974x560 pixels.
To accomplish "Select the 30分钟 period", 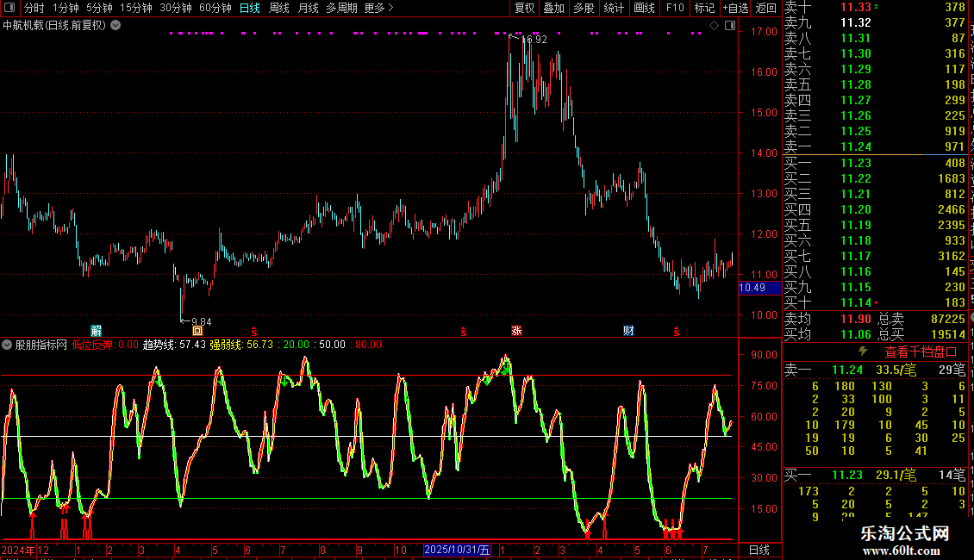I will pyautogui.click(x=175, y=8).
